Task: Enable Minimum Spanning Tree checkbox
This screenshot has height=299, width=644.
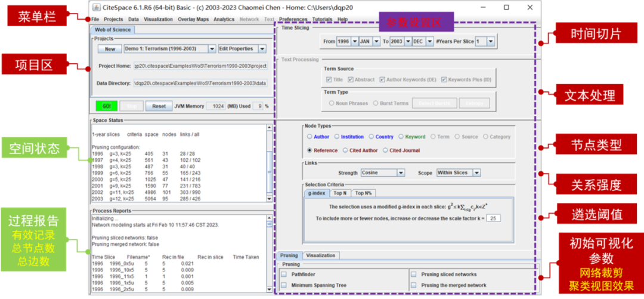Action: [283, 285]
